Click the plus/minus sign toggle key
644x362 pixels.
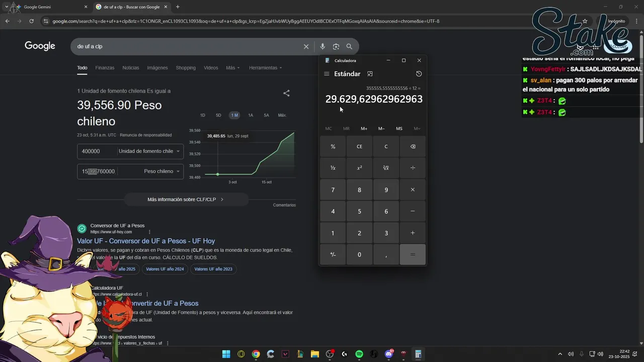[333, 254]
